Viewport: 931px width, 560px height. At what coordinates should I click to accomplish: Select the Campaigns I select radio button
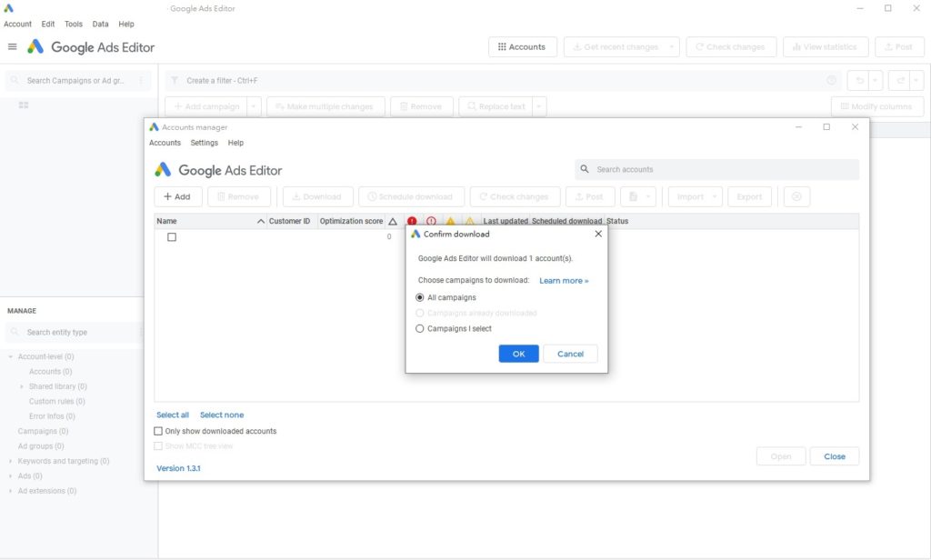click(x=419, y=328)
